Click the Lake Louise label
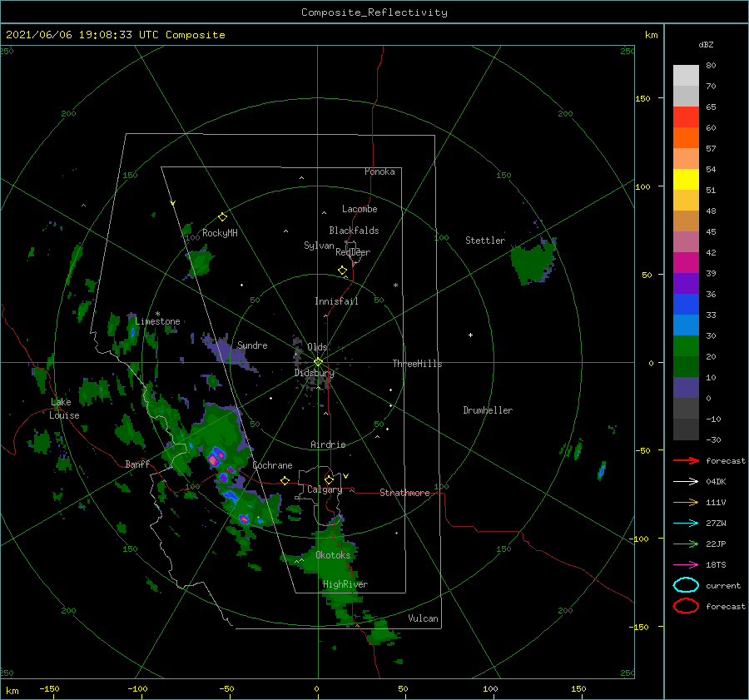 point(64,409)
